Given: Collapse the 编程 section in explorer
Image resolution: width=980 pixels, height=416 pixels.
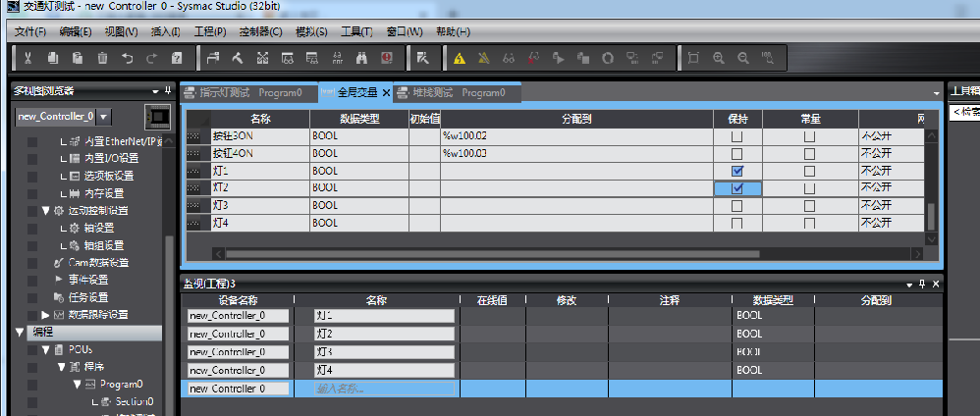Looking at the screenshot, I should click(20, 333).
